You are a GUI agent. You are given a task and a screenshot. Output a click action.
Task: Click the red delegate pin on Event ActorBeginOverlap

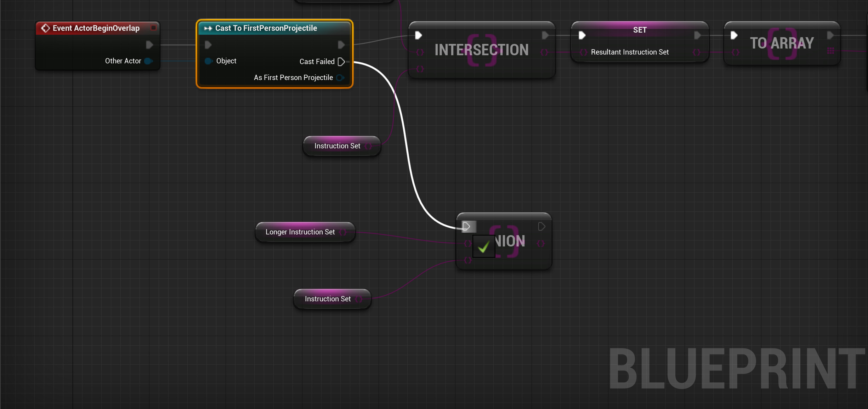pos(153,28)
